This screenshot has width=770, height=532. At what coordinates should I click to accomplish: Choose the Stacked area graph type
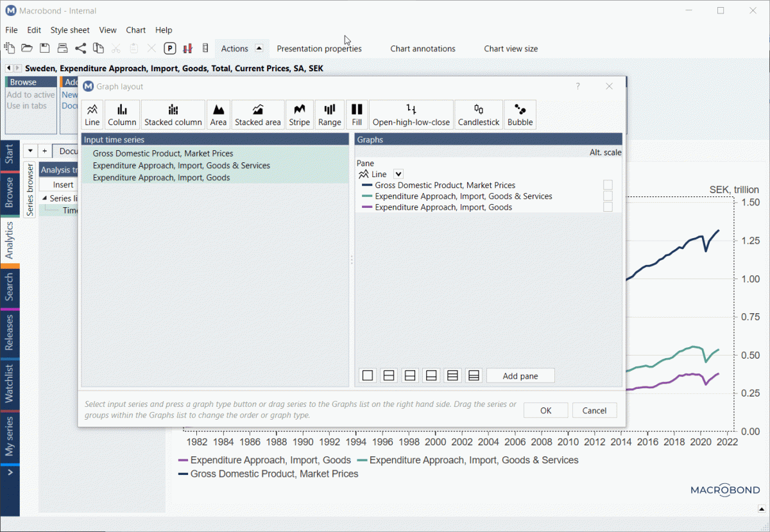pos(258,114)
